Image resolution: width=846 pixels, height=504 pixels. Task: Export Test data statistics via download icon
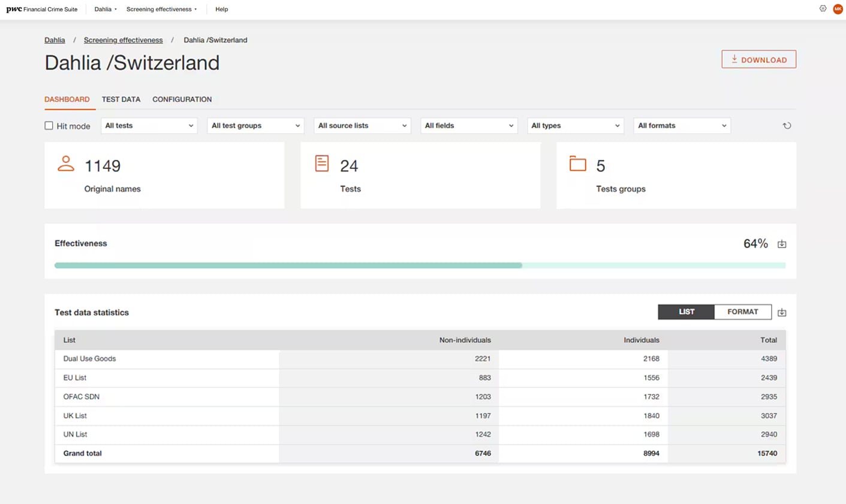(x=782, y=312)
